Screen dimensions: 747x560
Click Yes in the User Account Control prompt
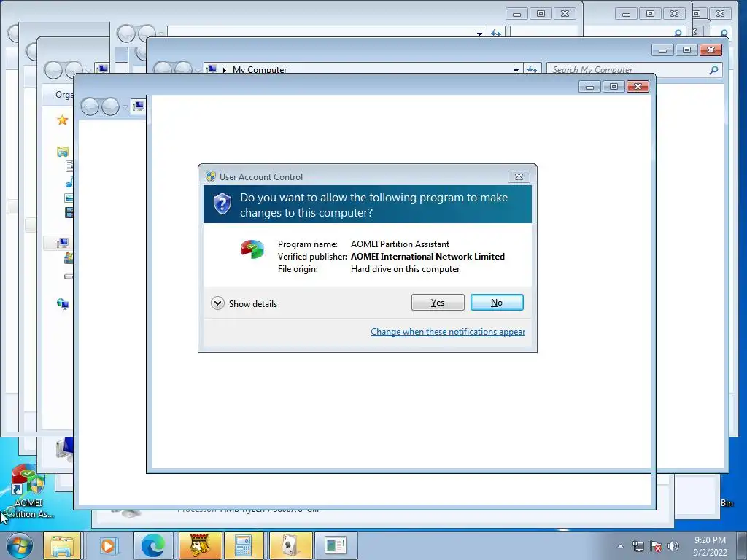coord(438,303)
